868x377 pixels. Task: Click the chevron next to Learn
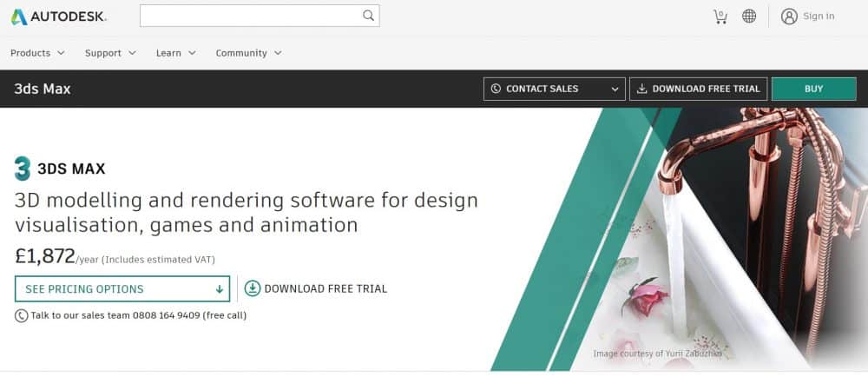point(192,53)
